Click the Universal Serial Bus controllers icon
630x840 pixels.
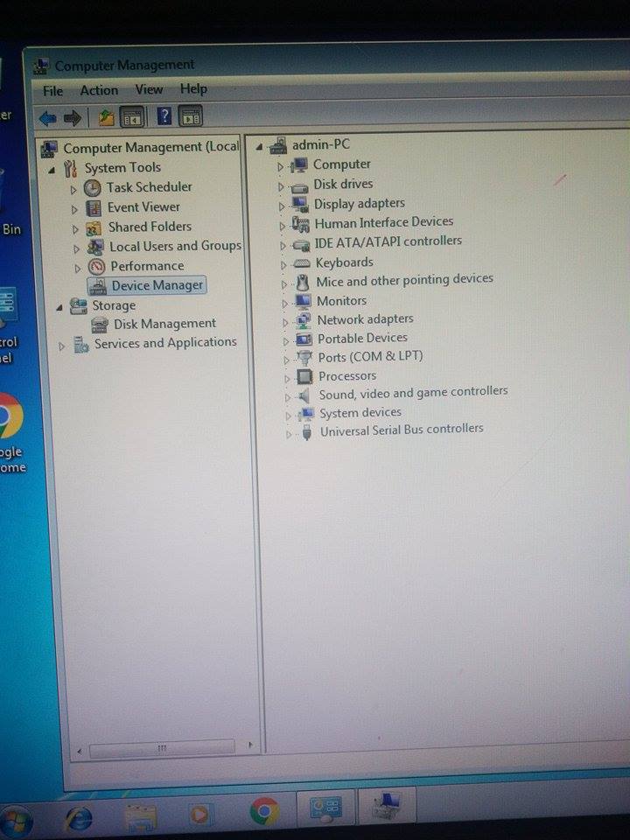click(307, 431)
